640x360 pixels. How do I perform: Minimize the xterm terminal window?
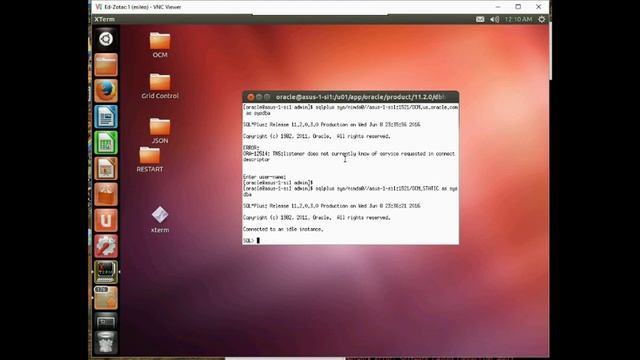[259, 97]
